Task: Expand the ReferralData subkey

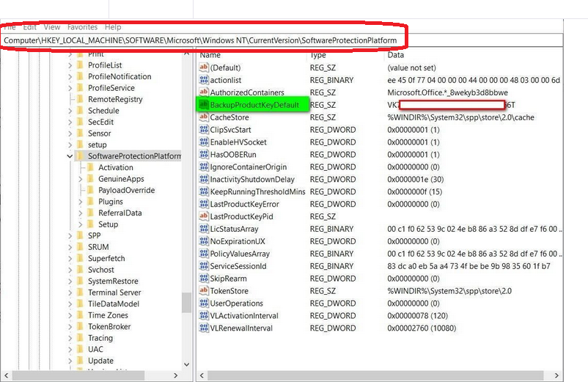Action: [80, 213]
